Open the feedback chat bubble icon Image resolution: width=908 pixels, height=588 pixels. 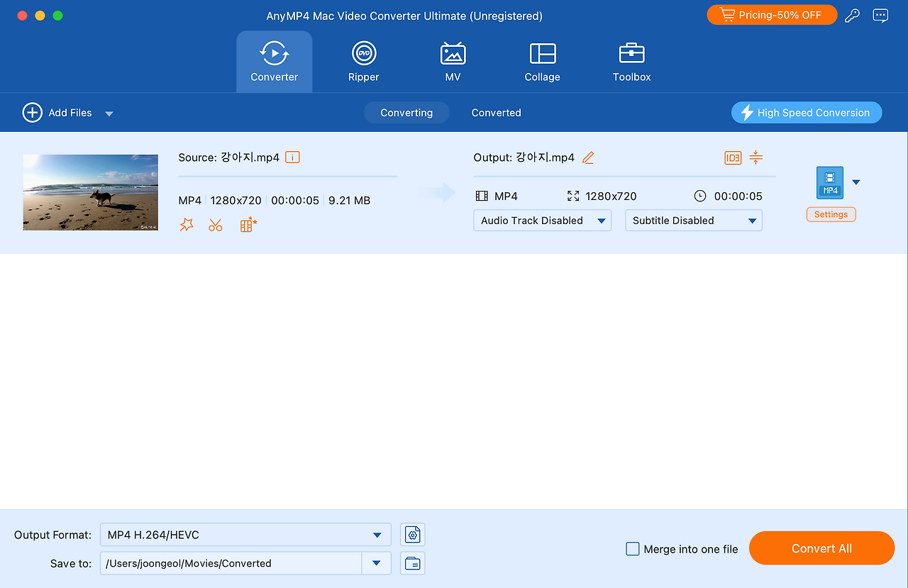coord(880,16)
